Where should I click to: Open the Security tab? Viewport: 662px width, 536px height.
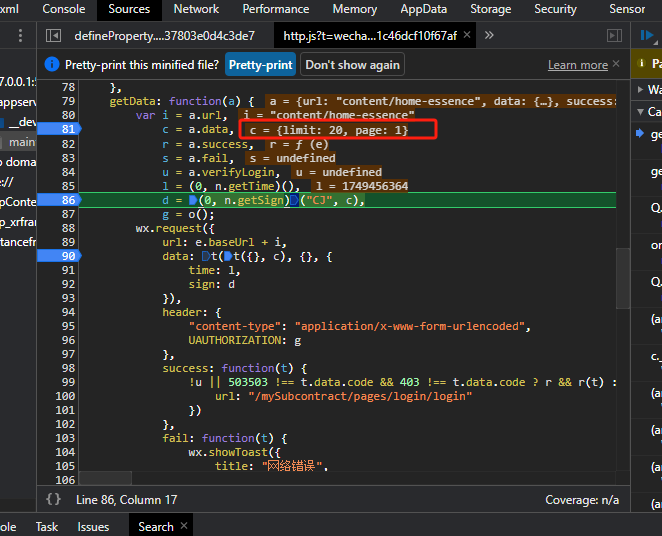(555, 9)
